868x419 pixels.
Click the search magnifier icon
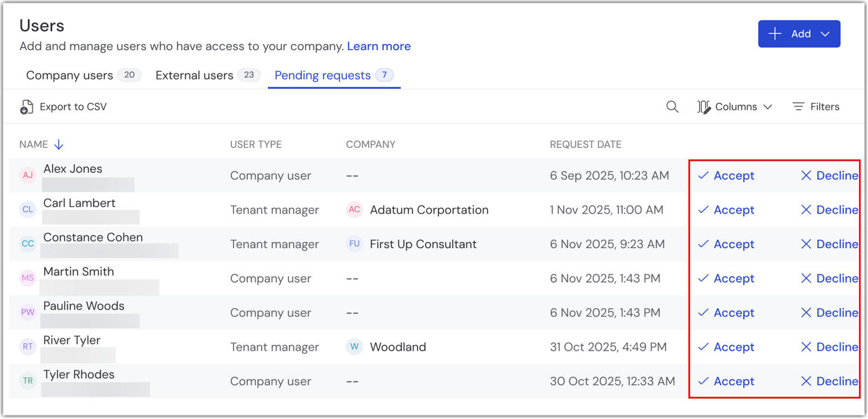(672, 107)
